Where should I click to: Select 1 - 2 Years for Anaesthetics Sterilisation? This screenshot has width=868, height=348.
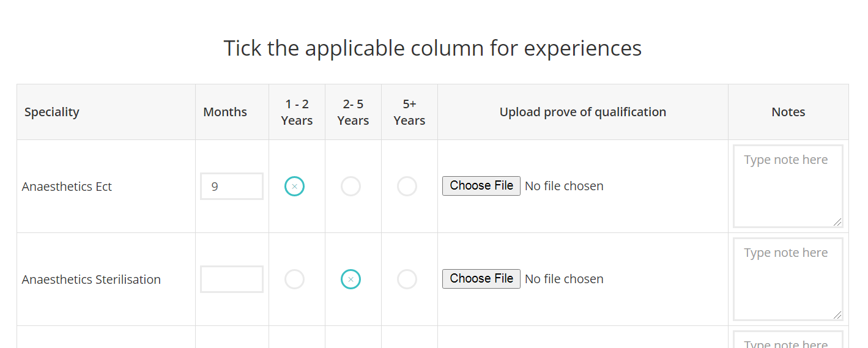click(294, 280)
